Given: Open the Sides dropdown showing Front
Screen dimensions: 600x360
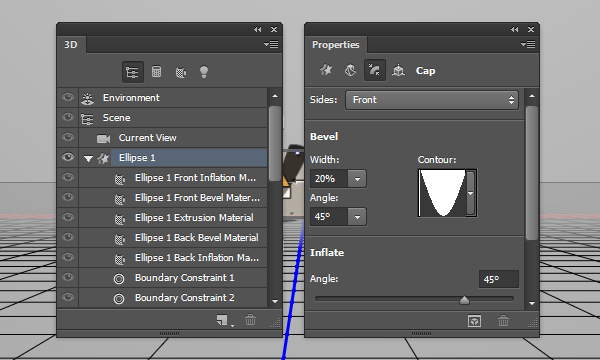Looking at the screenshot, I should [x=432, y=100].
